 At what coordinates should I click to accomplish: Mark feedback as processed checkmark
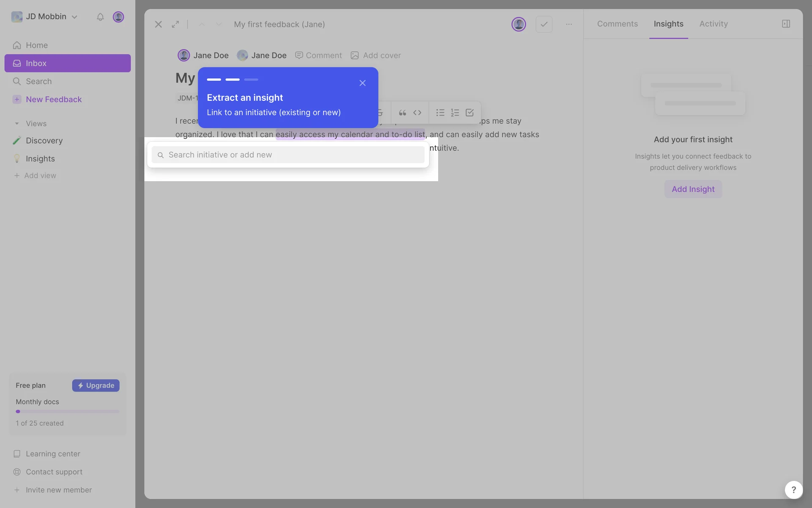pos(544,24)
